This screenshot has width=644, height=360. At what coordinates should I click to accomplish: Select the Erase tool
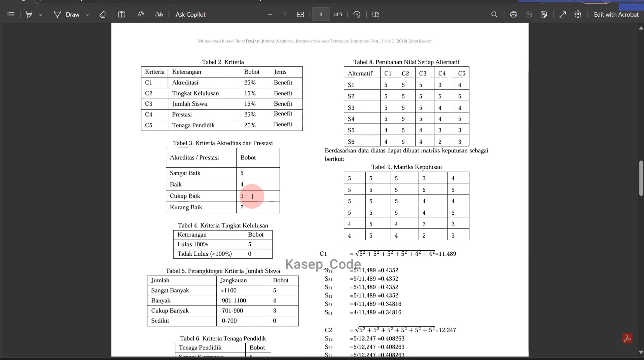(103, 14)
